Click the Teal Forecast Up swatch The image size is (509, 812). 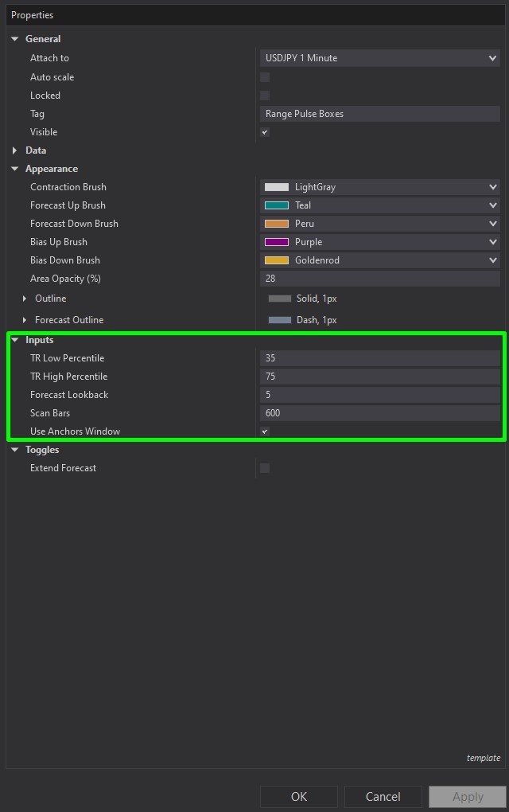point(277,205)
